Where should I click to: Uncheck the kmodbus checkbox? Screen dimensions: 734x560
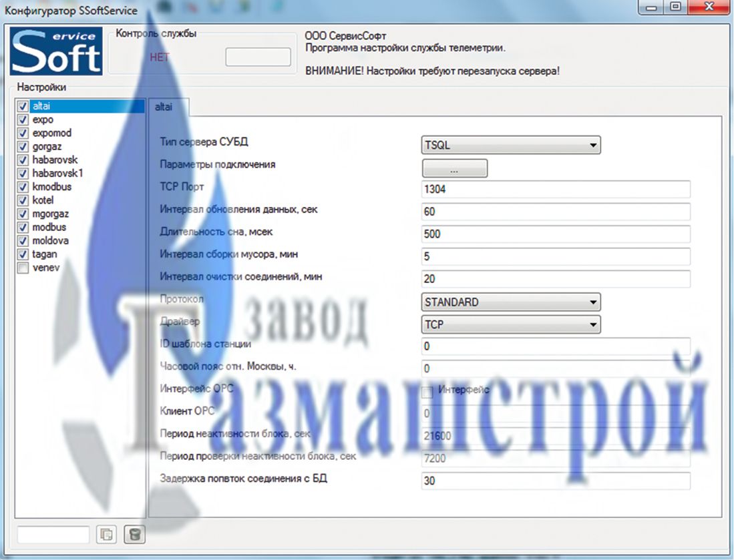click(23, 187)
